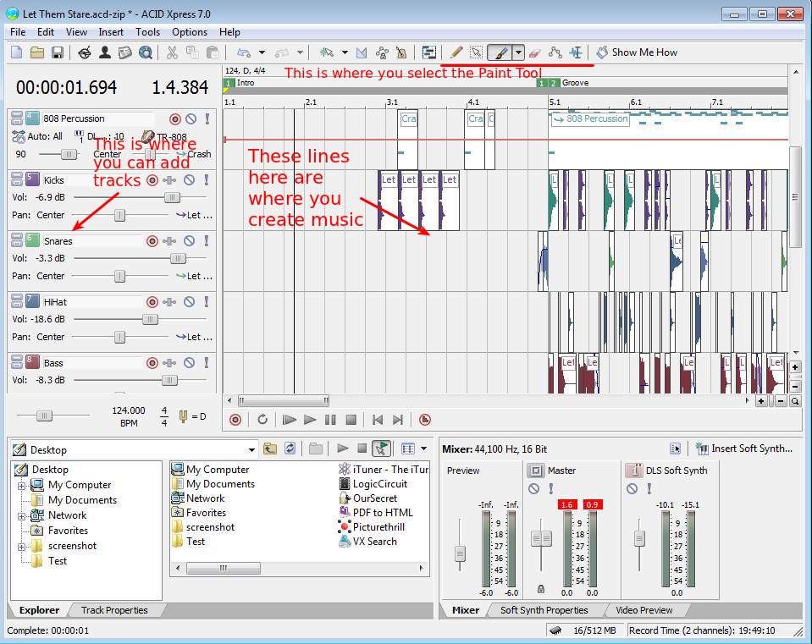The height and width of the screenshot is (644, 812).
Task: Click the Cut scissors icon
Action: point(172,52)
